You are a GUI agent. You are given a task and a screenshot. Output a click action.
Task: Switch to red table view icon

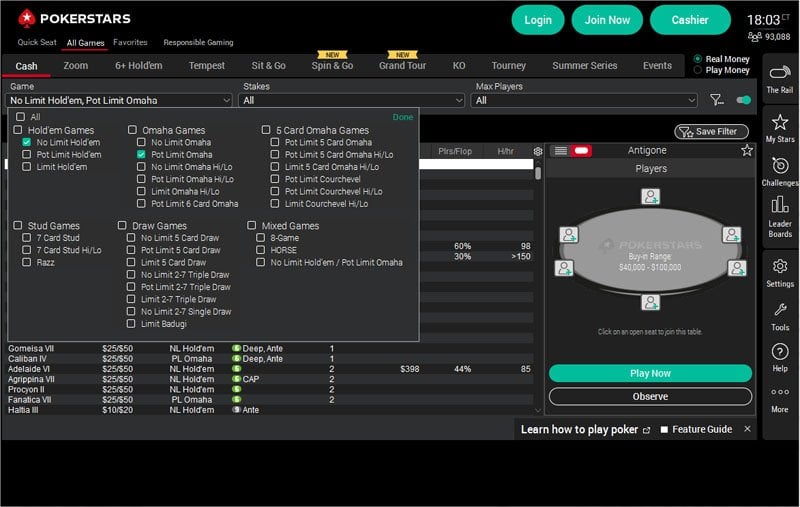click(581, 150)
